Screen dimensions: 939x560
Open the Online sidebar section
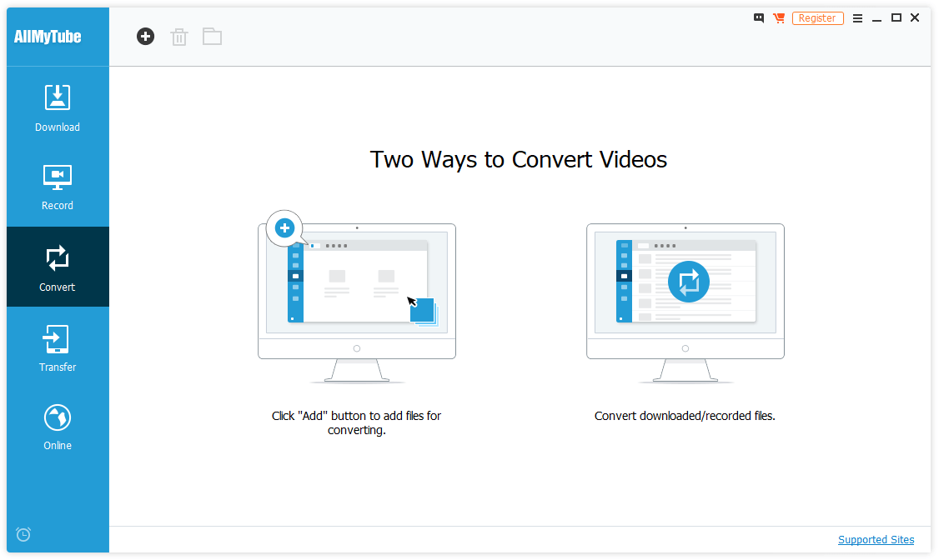pyautogui.click(x=58, y=427)
